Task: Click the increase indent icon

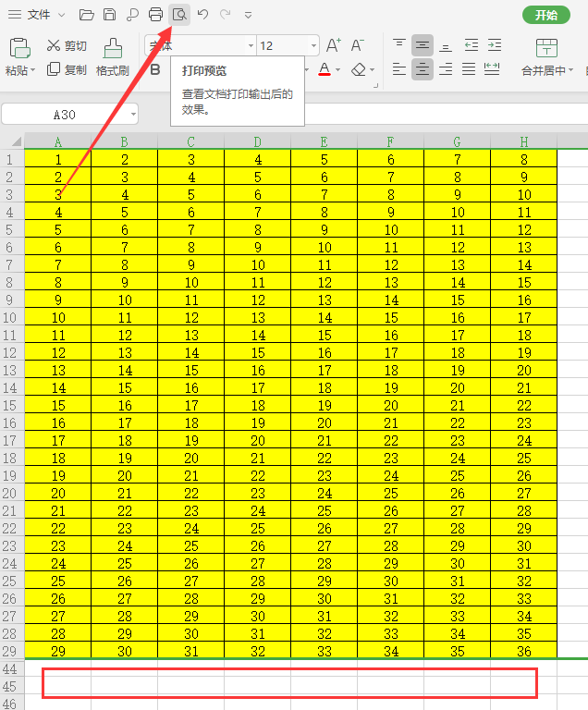Action: (495, 44)
